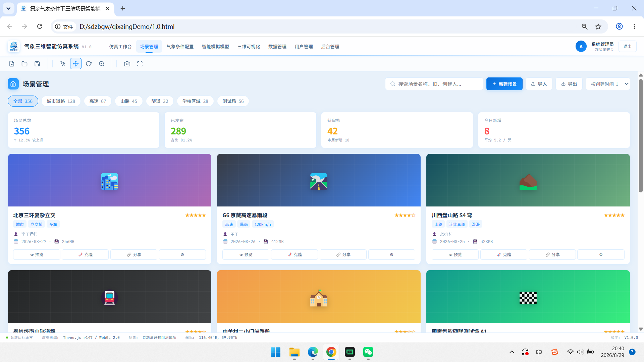Click the new file toolbar icon
The image size is (644, 362).
(12, 64)
